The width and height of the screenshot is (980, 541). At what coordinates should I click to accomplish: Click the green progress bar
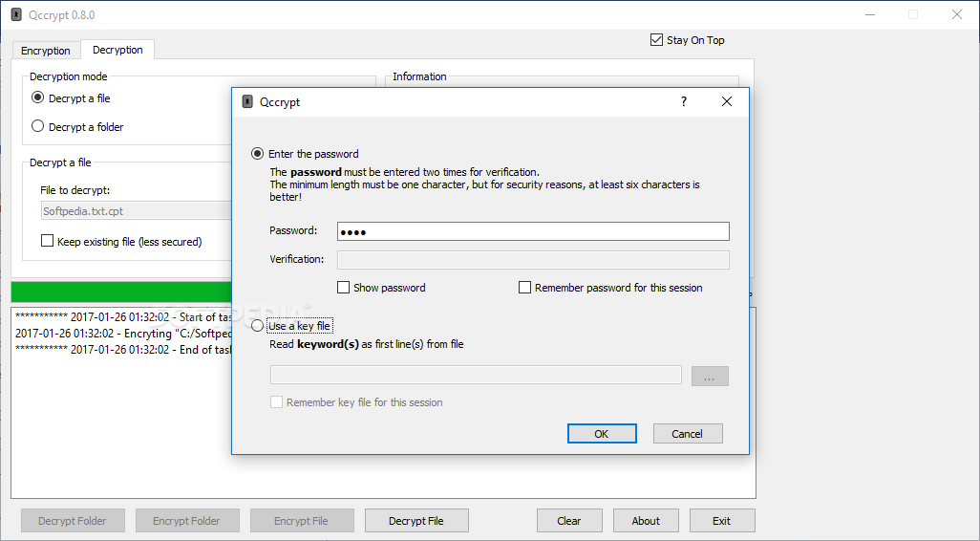pos(121,292)
